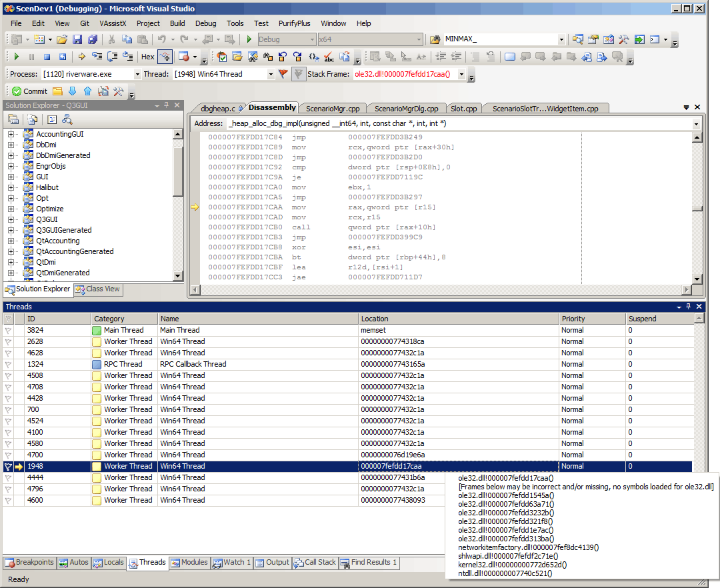Toggle flag on selected thread 1948

click(8, 467)
